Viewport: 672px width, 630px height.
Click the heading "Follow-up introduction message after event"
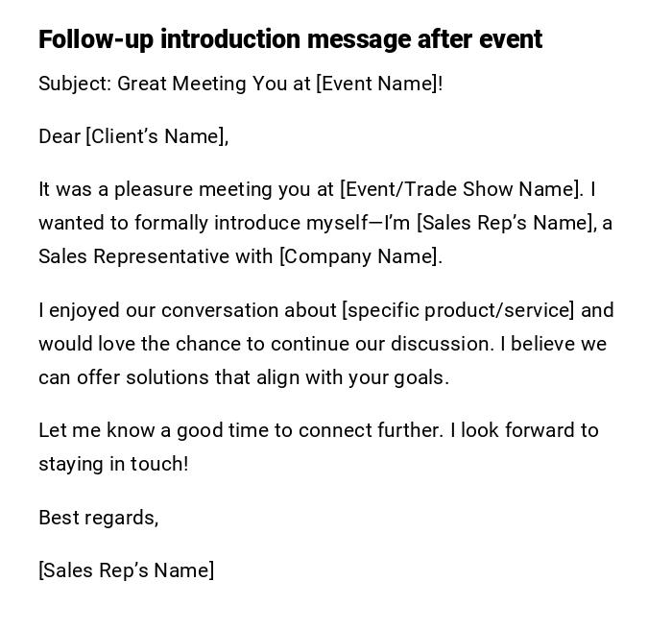pos(290,39)
